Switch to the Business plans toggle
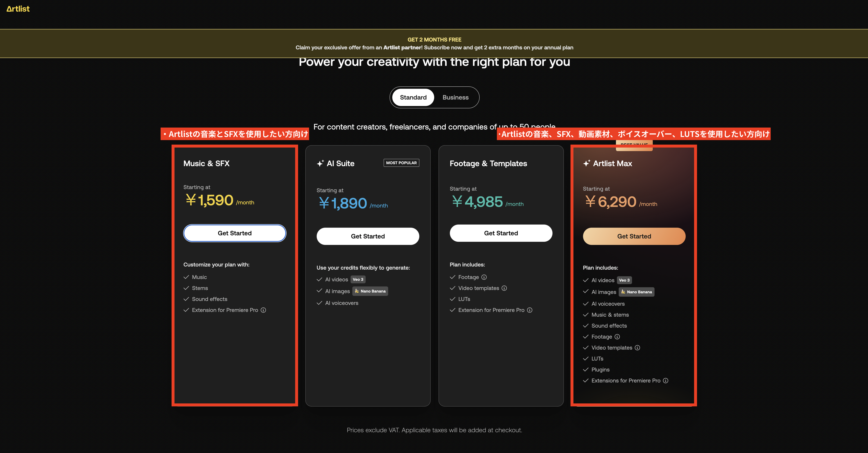The width and height of the screenshot is (868, 453). pos(455,97)
